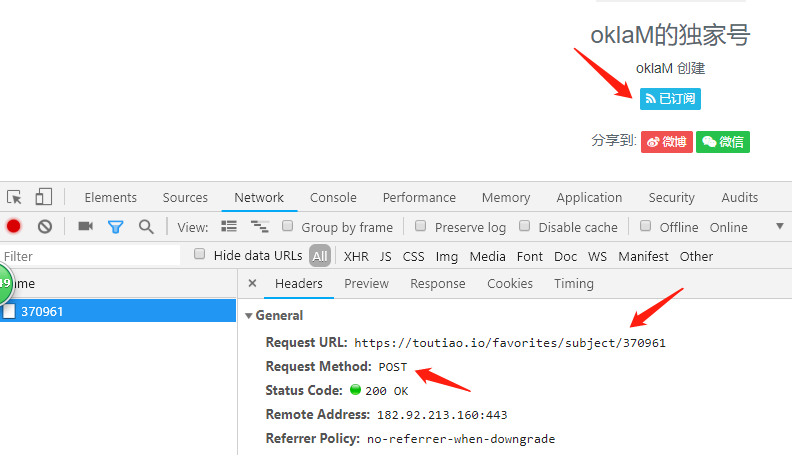Click the Filter text field

point(90,256)
